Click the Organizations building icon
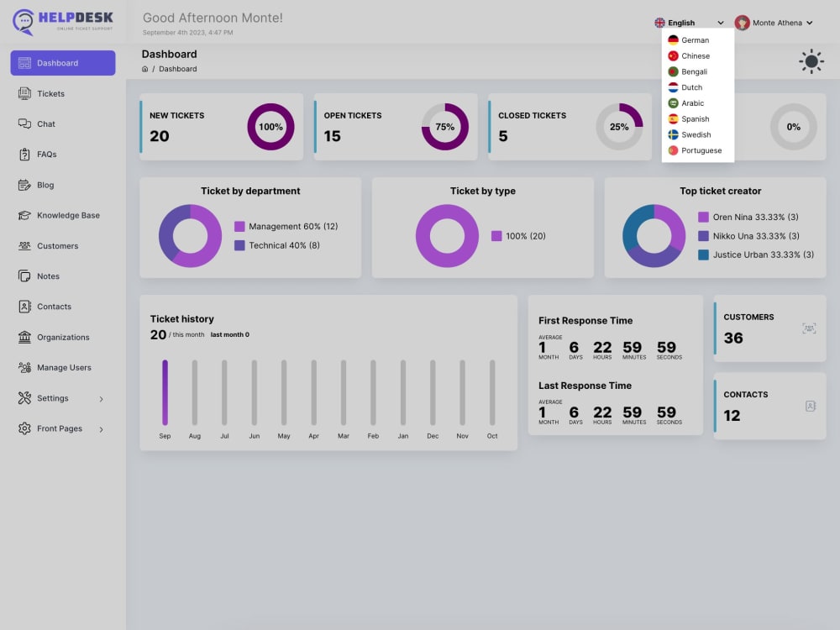 [x=24, y=337]
